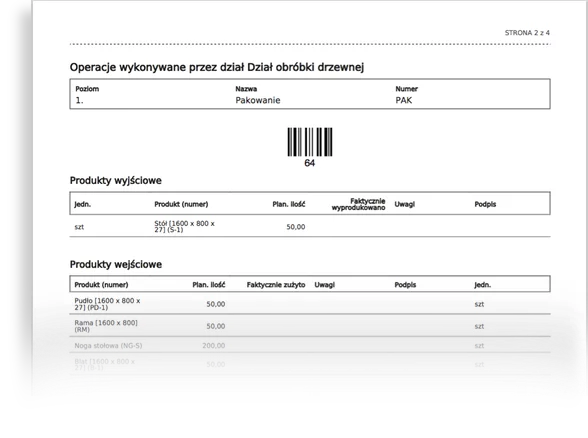Click 'szt' unit in the Stół row
This screenshot has height=438, width=588.
(79, 227)
